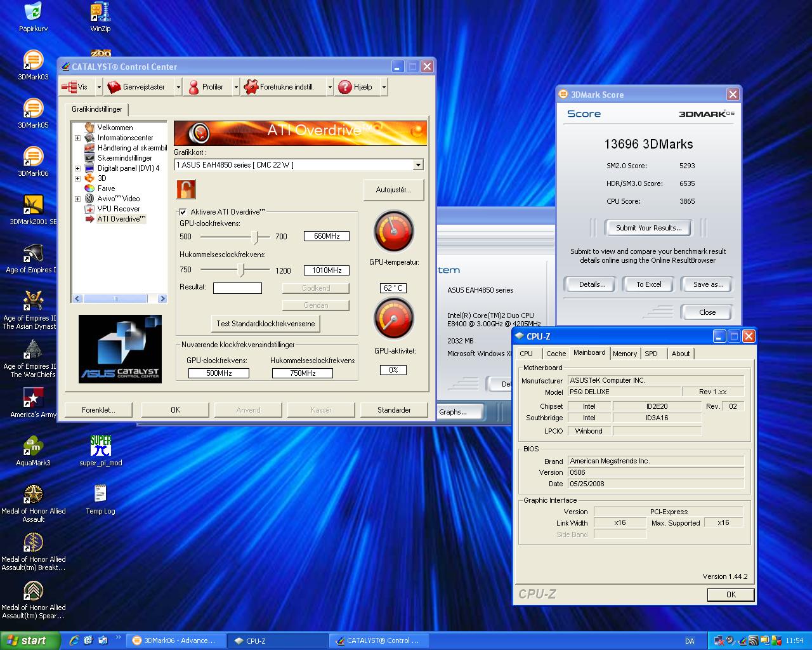Viewport: 812px width, 650px height.
Task: Open the Temp Log text file icon
Action: (100, 500)
